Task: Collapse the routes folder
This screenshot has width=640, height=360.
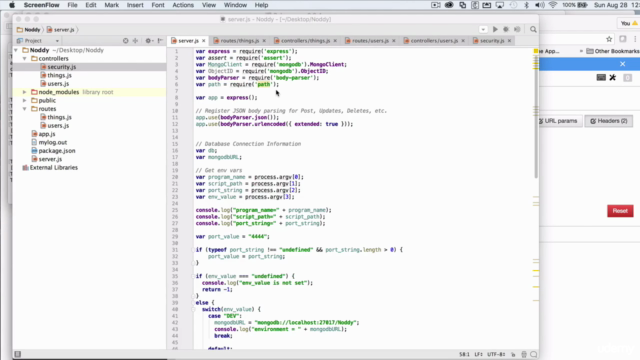Action: 24,109
